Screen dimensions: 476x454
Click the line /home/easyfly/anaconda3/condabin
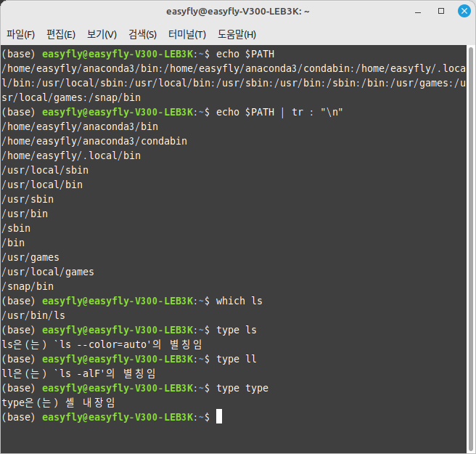tap(94, 142)
